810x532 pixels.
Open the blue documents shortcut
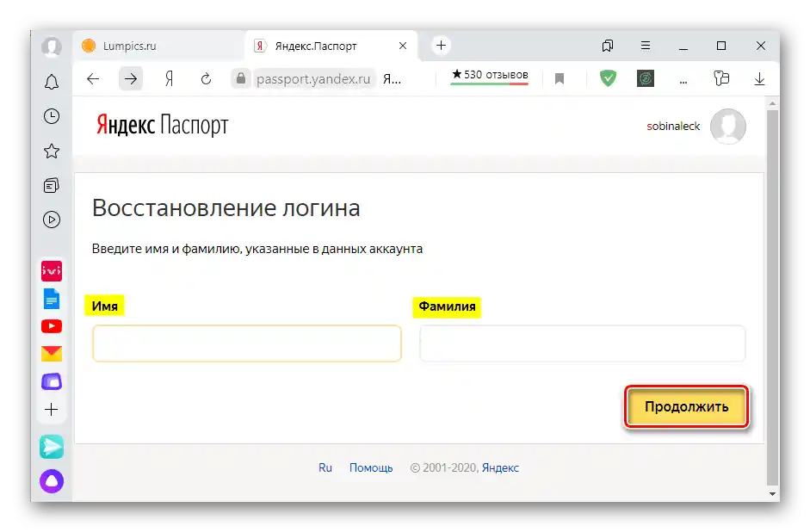[52, 299]
